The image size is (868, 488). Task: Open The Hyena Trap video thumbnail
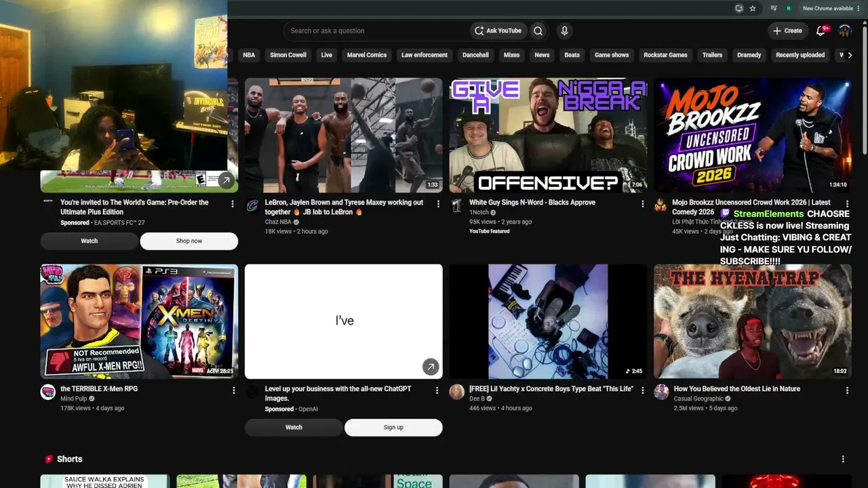[753, 321]
